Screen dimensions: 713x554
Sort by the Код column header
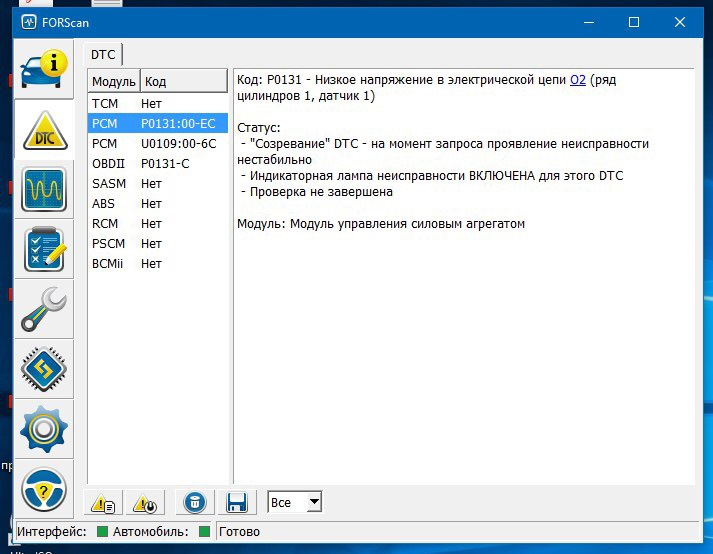pos(184,81)
